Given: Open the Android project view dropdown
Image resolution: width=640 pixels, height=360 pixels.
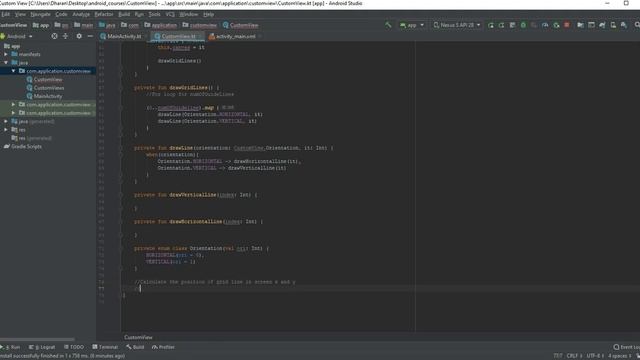Looking at the screenshot, I should click(17, 36).
